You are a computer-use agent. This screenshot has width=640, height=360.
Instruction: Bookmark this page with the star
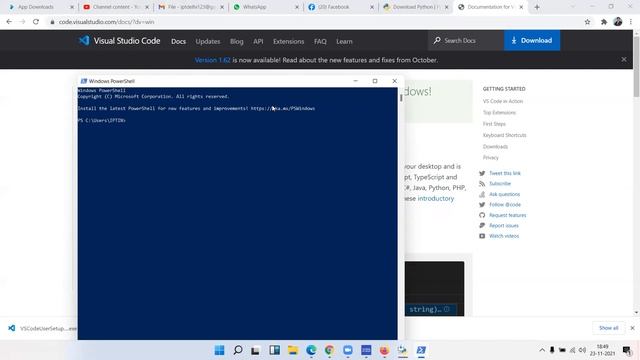point(587,22)
